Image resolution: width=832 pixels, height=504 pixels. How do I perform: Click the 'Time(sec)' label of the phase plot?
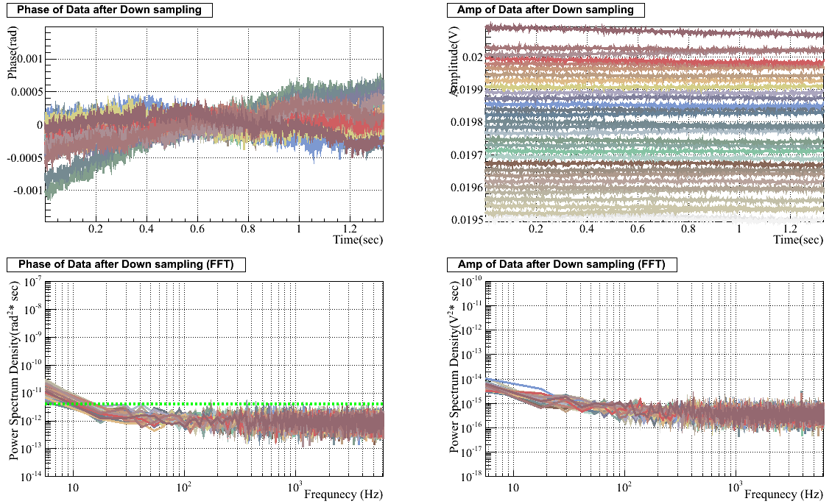pos(357,240)
